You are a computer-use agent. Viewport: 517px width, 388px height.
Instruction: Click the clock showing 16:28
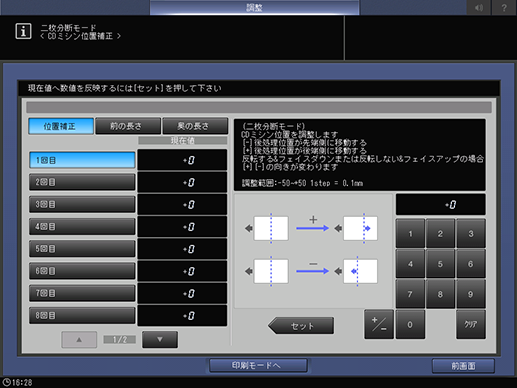click(x=17, y=382)
